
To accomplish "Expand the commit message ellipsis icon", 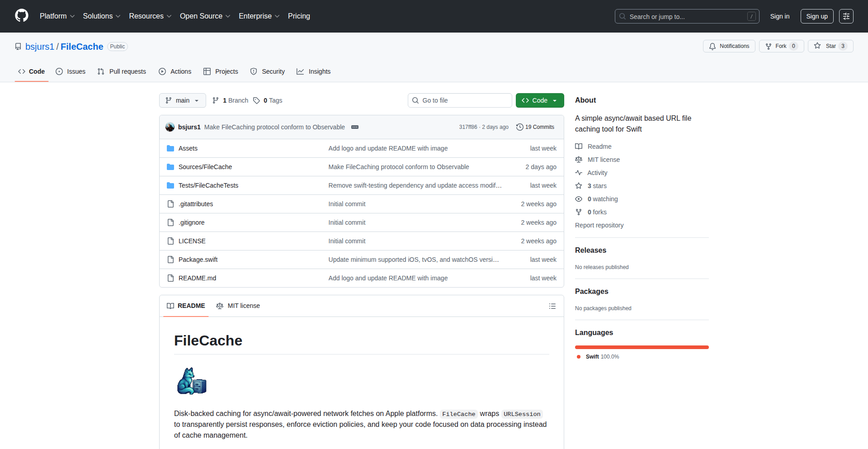I will point(355,127).
